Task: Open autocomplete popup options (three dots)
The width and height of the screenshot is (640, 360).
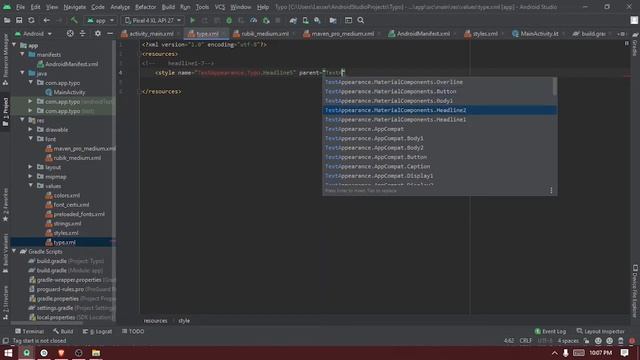Action: pos(551,191)
